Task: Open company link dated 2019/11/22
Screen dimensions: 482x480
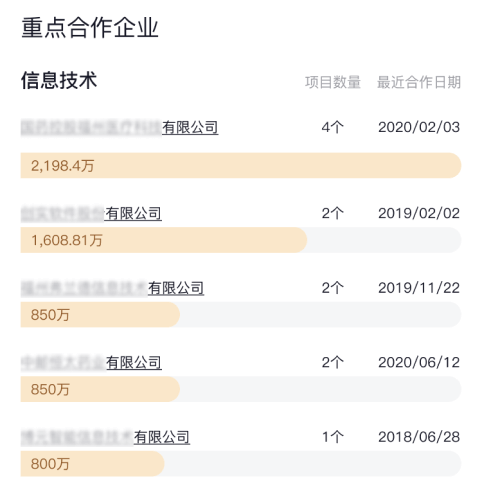Action: click(112, 288)
